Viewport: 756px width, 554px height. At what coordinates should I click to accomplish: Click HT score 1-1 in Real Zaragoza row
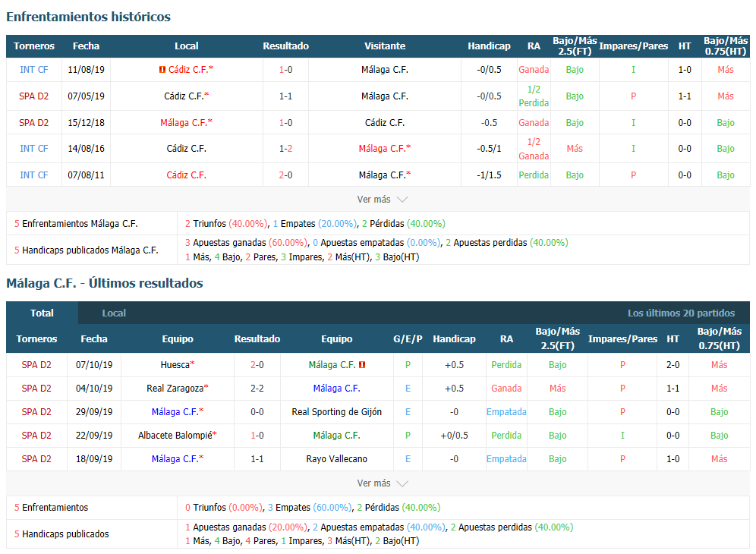[673, 388]
